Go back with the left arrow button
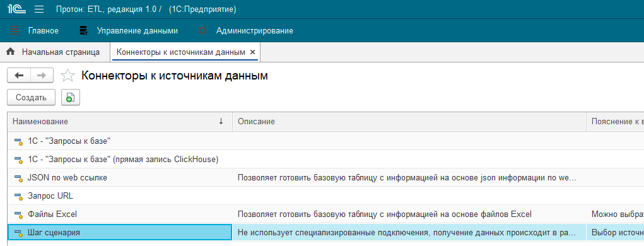Image resolution: width=644 pixels, height=246 pixels. tap(19, 75)
